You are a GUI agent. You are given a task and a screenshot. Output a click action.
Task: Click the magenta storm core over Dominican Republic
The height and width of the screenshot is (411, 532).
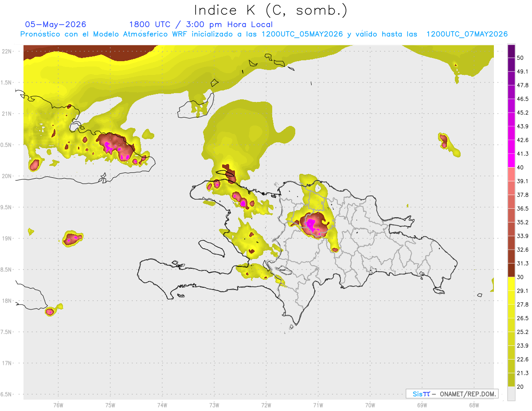[313, 224]
